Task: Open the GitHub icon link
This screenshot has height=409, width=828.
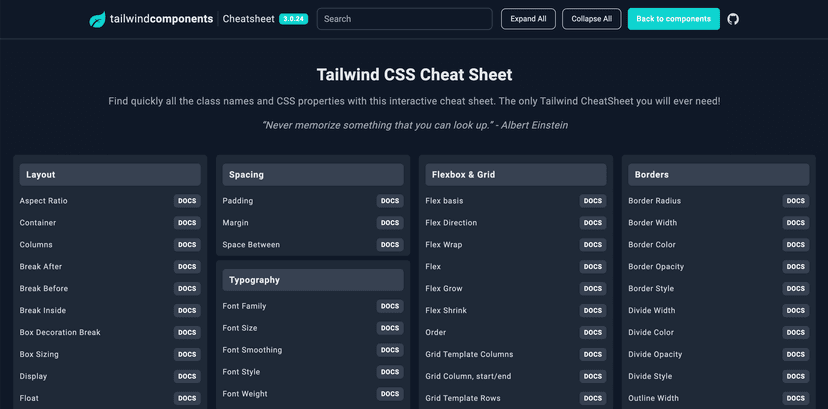Action: [x=733, y=19]
